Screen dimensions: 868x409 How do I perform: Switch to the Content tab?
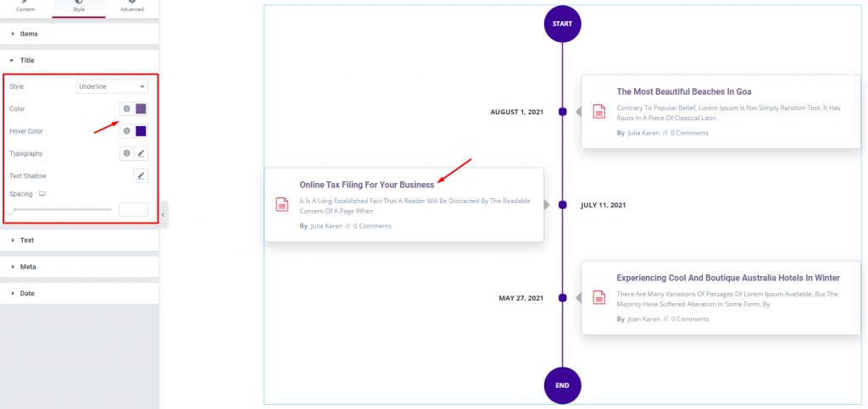(x=26, y=8)
